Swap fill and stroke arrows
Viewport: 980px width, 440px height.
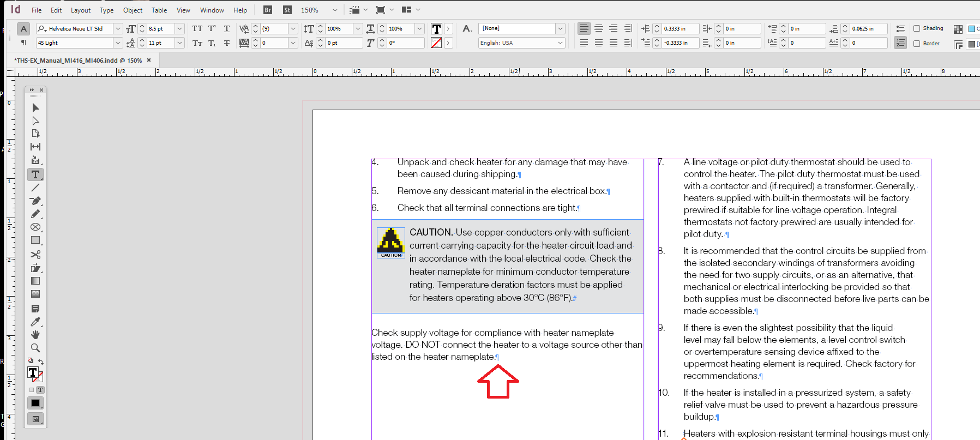point(41,362)
